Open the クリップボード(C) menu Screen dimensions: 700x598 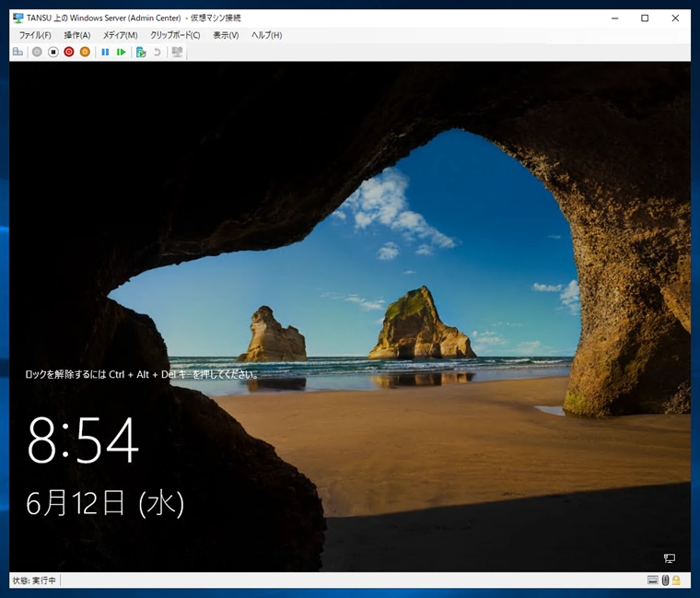[175, 35]
